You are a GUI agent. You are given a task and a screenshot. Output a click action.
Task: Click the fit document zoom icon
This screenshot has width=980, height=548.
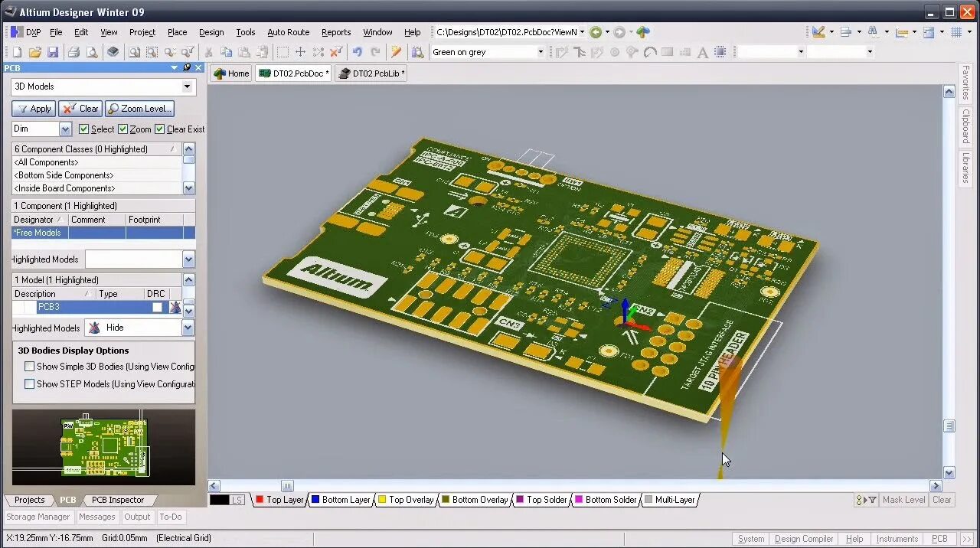134,52
